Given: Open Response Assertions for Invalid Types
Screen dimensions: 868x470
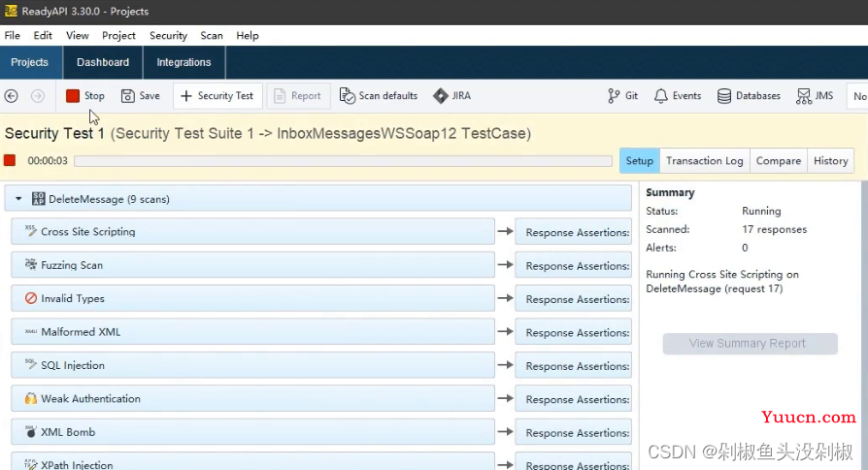Looking at the screenshot, I should (574, 299).
